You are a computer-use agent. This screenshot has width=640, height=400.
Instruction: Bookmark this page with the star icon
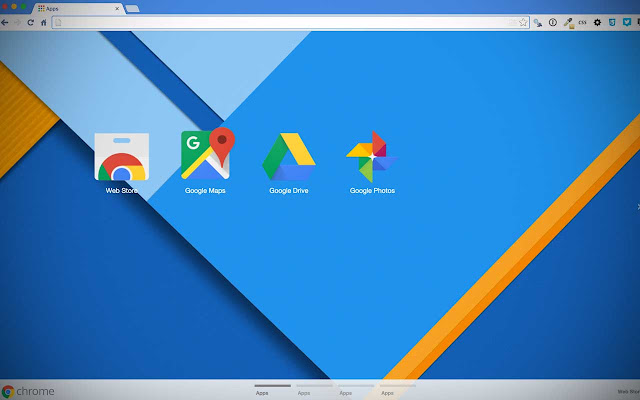pos(523,22)
